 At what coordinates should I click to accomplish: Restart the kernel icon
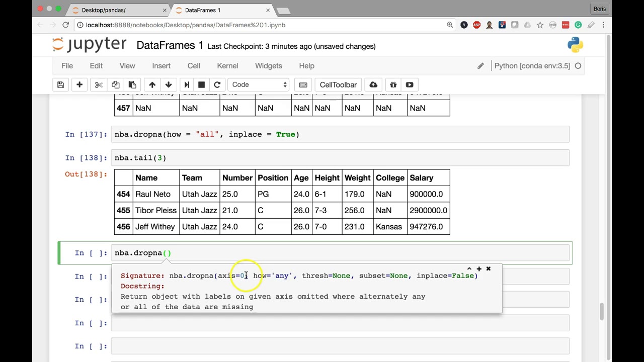(217, 84)
